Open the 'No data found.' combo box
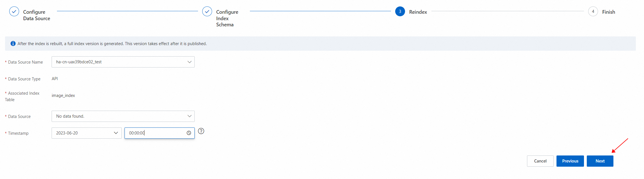Viewport: 644px width, 179px height. pyautogui.click(x=123, y=116)
